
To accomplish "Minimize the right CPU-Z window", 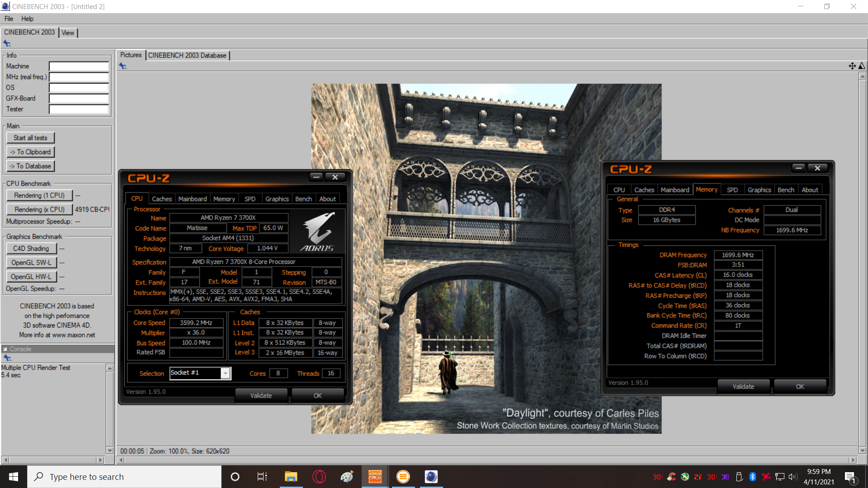I will tap(799, 168).
